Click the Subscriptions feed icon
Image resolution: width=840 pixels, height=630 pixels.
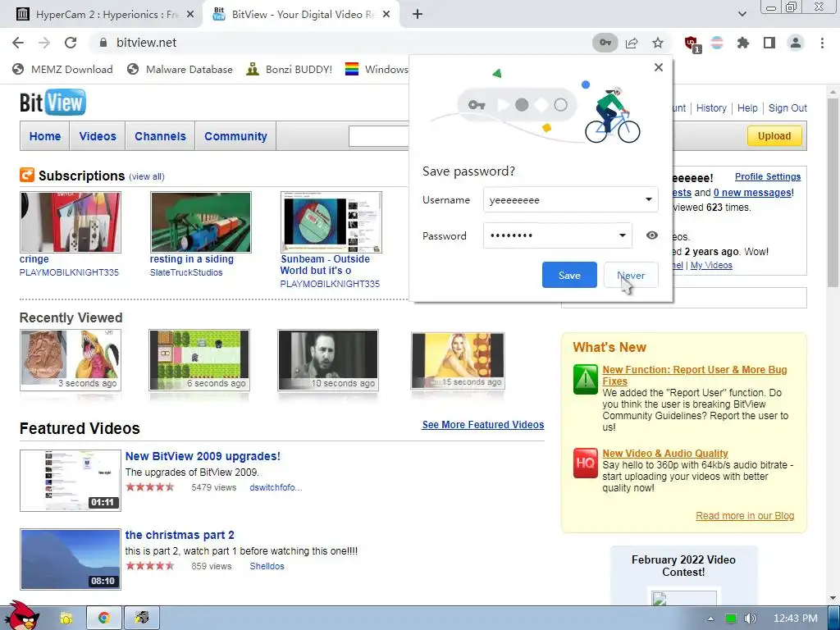(27, 175)
